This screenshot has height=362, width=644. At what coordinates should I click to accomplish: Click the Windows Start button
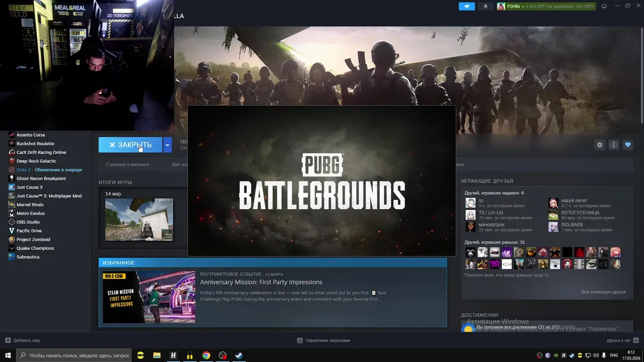click(8, 355)
